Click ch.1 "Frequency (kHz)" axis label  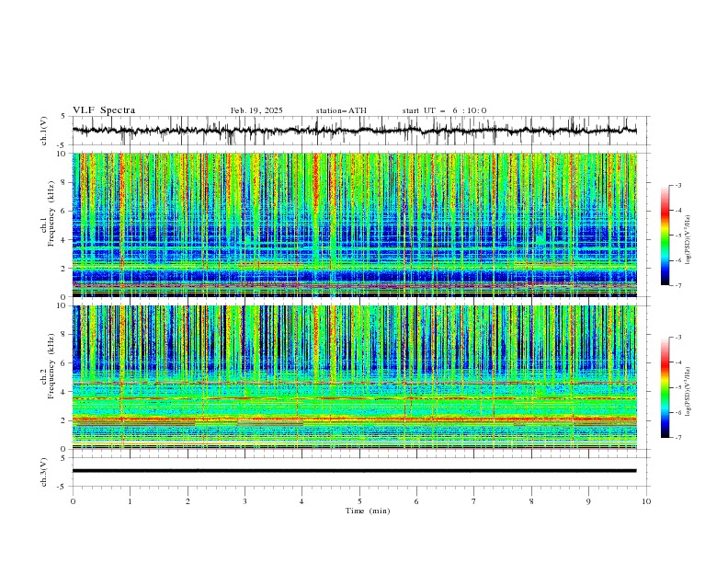point(51,213)
